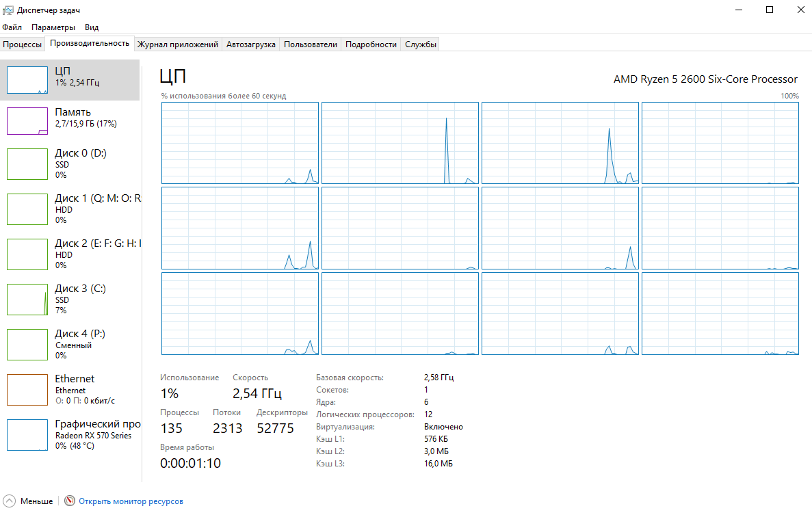The image size is (812, 515).
Task: Click the first logical processor graph
Action: 239,143
